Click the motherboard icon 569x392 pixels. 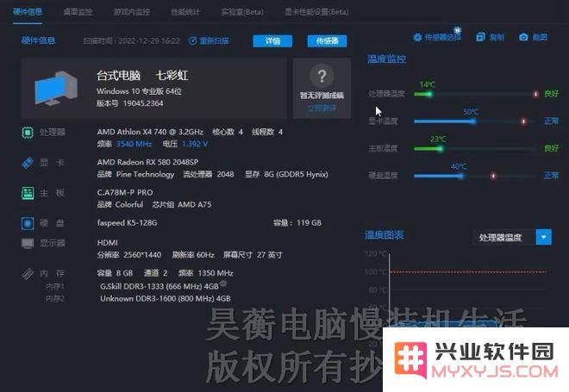tap(28, 193)
